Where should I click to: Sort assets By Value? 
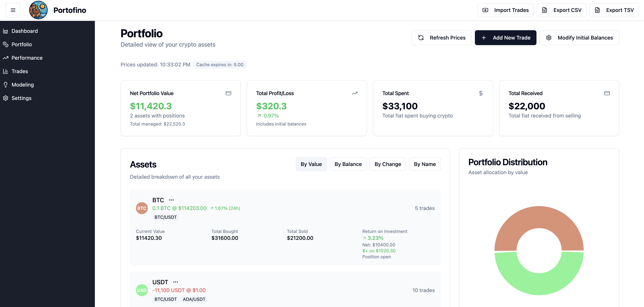click(x=311, y=164)
